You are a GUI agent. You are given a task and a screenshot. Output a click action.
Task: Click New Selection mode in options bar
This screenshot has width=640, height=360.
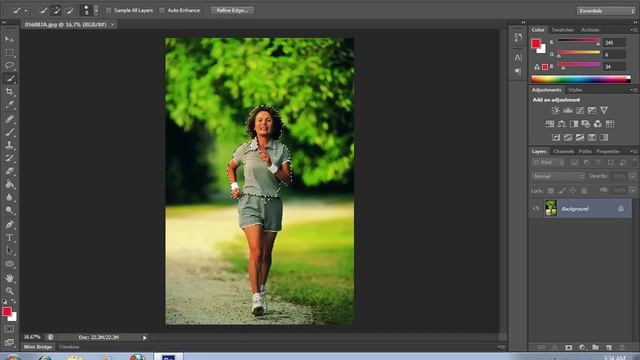coord(44,11)
